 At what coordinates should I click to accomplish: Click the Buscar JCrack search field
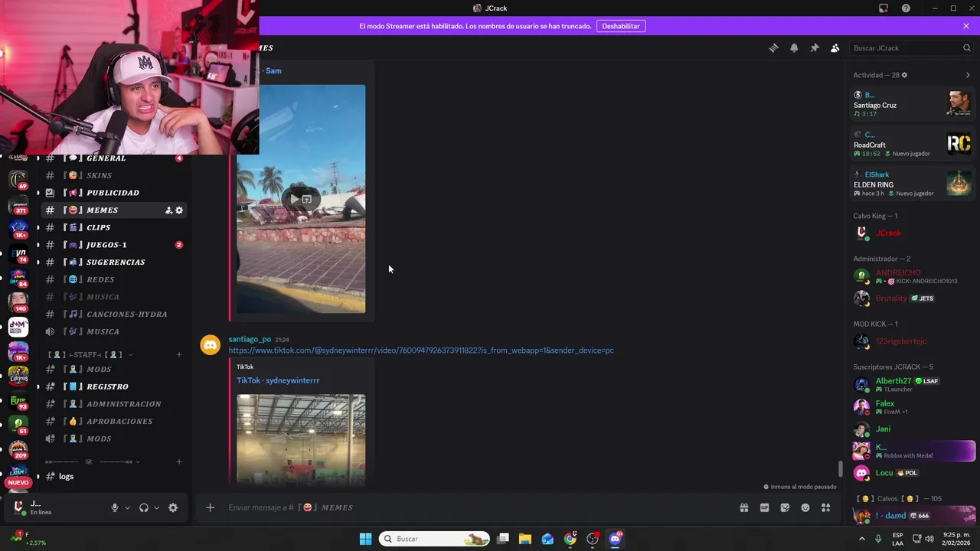(x=911, y=47)
